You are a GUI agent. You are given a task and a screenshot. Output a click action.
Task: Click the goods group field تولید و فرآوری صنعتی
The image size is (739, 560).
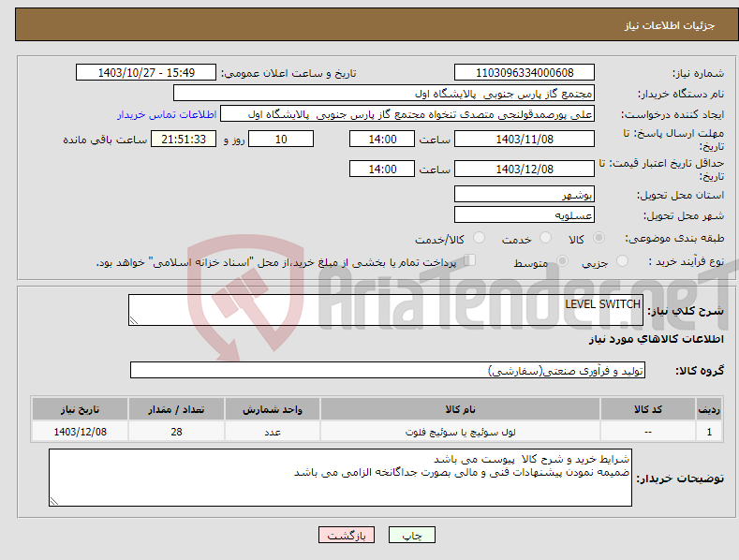(388, 371)
